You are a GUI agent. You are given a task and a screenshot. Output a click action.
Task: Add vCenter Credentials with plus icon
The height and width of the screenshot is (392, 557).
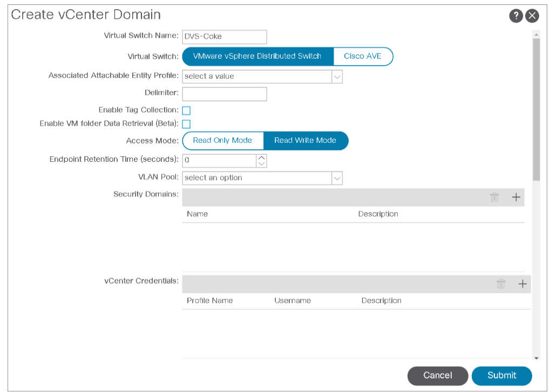522,284
